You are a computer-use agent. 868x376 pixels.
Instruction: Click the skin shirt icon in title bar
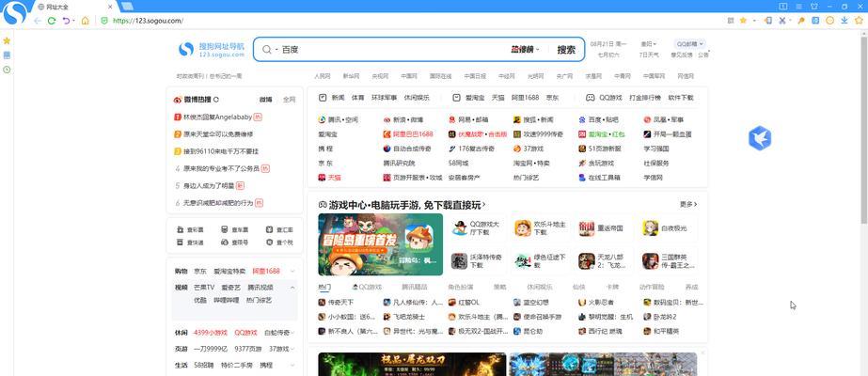tap(813, 6)
